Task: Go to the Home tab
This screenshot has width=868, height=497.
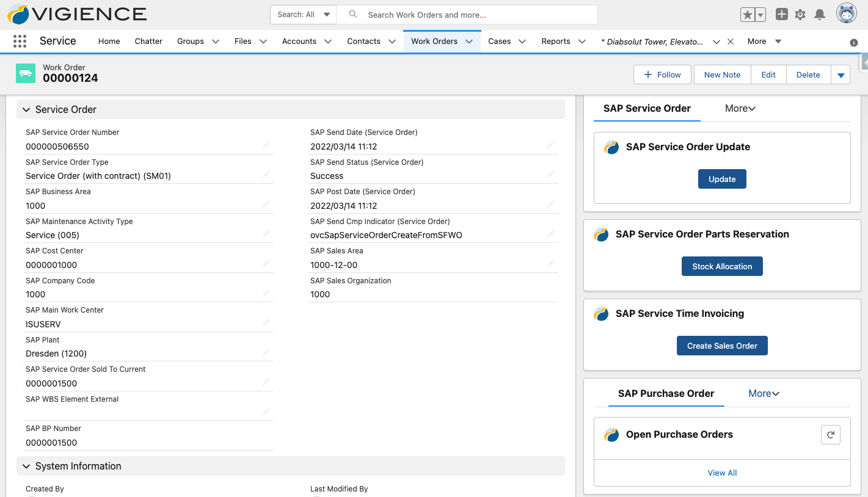Action: (x=109, y=42)
